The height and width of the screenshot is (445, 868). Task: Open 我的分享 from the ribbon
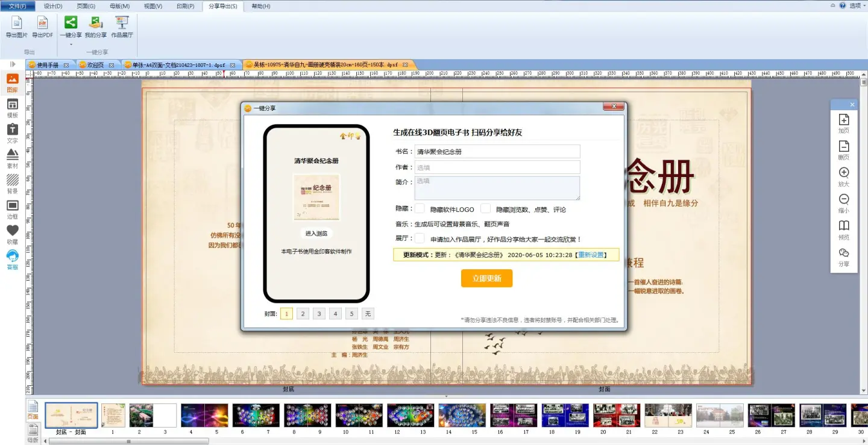pos(96,27)
